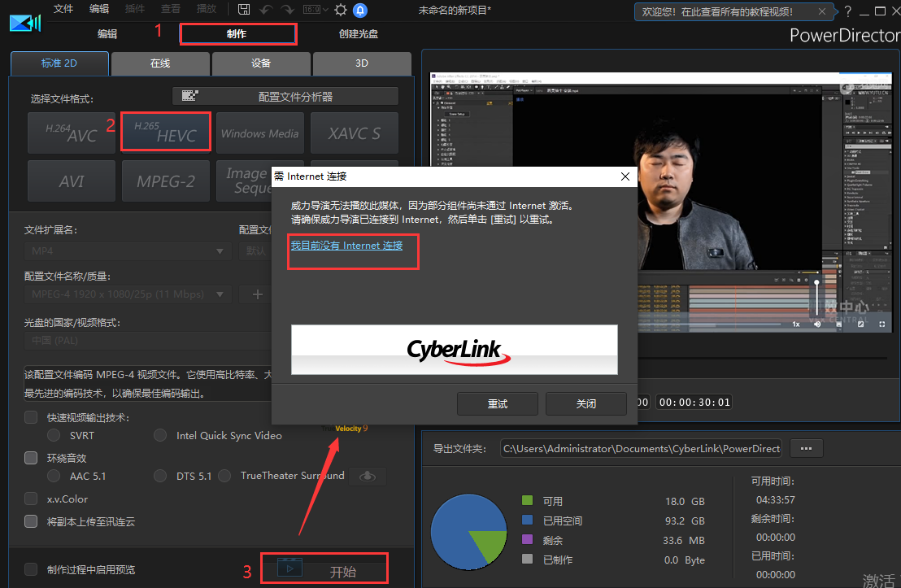This screenshot has width=901, height=588.
Task: Choose the AVI format
Action: tap(72, 181)
